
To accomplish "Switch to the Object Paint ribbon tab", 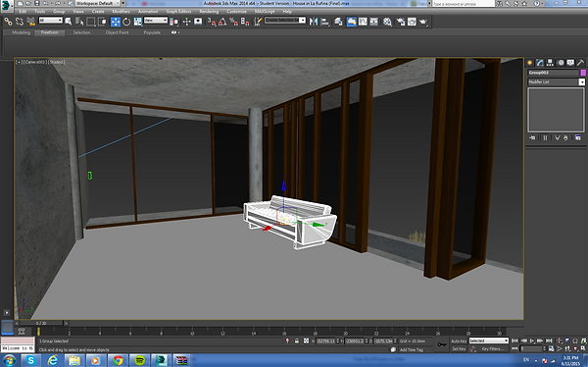I will click(117, 32).
